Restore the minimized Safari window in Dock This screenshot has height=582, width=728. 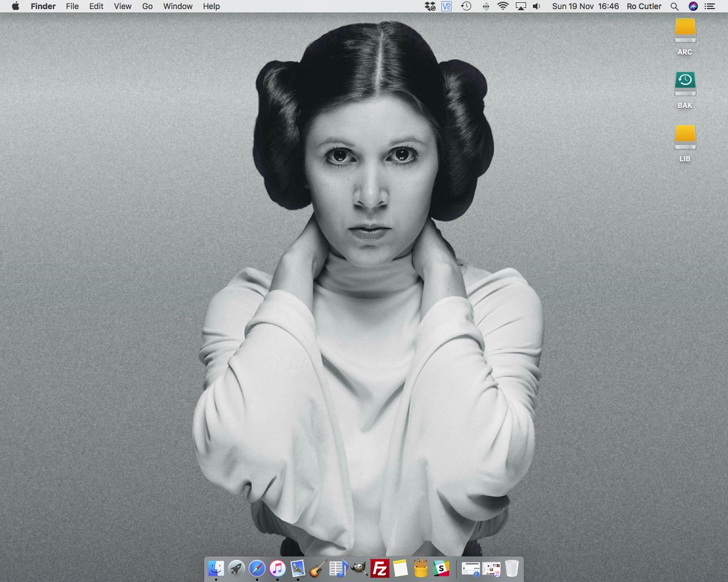click(471, 568)
